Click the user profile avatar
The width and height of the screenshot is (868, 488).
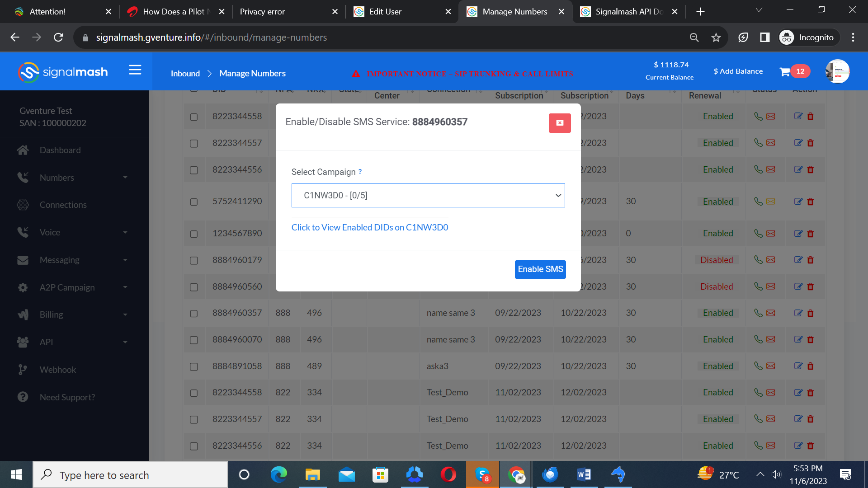[x=837, y=71]
